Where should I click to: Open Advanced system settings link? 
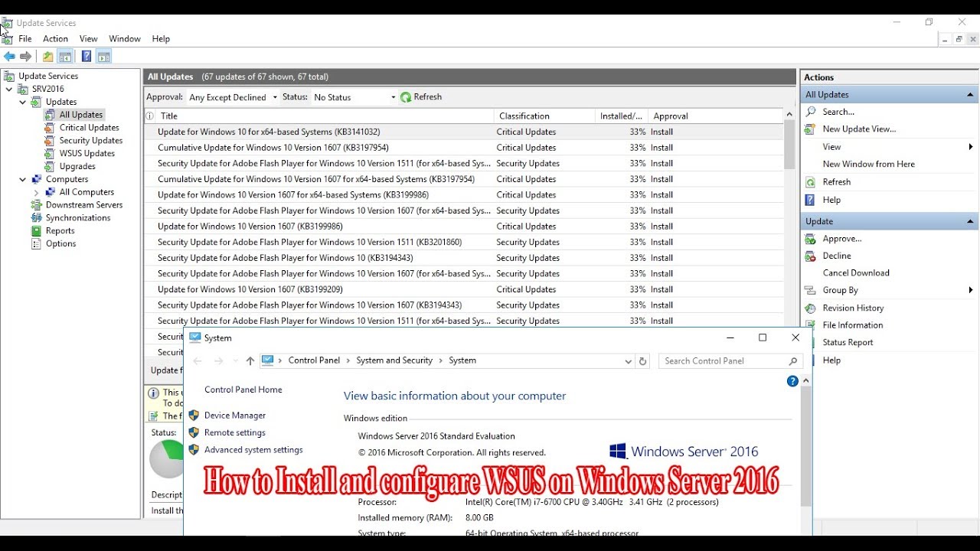click(253, 450)
